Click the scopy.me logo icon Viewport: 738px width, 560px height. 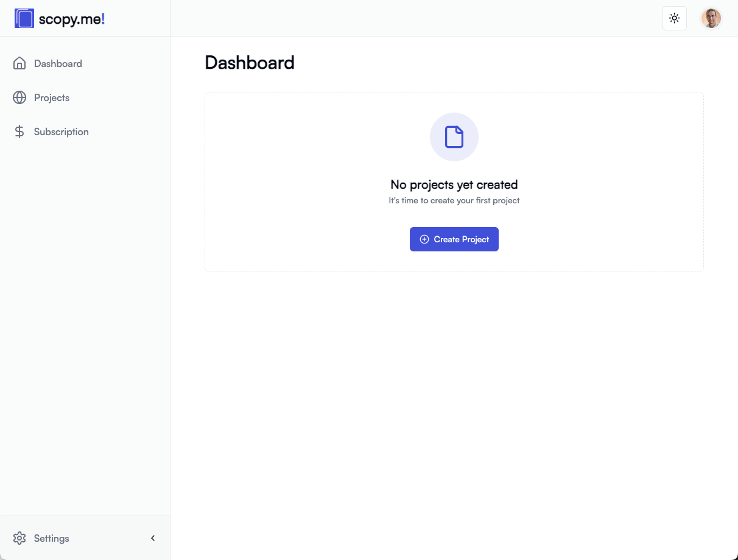point(24,18)
